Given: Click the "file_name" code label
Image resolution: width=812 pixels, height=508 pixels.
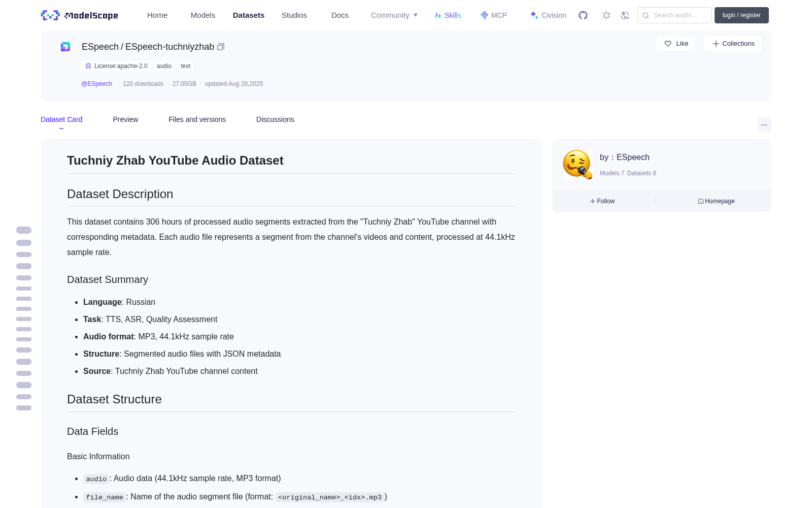Looking at the screenshot, I should [x=105, y=497].
